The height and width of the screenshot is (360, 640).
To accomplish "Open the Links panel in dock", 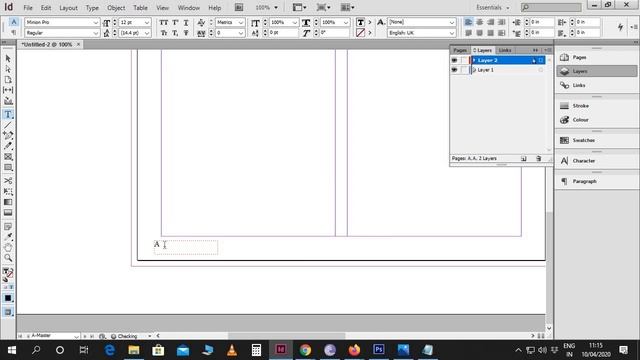I will [597, 85].
